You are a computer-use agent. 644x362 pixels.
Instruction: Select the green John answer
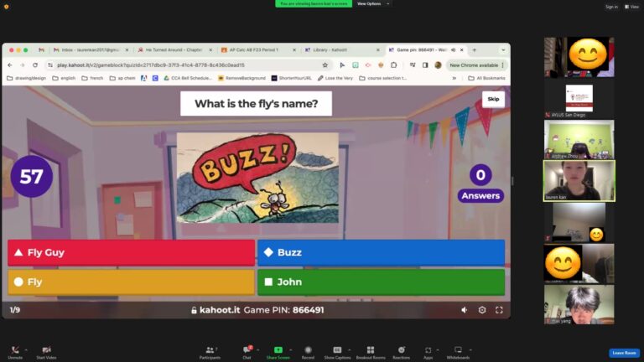[x=382, y=282]
